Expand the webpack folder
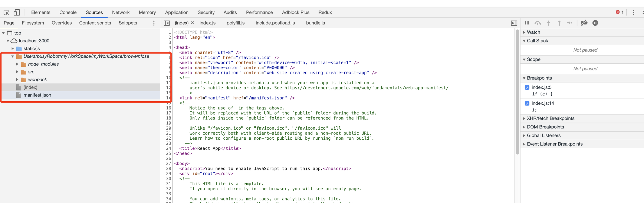The image size is (644, 203). tap(17, 79)
